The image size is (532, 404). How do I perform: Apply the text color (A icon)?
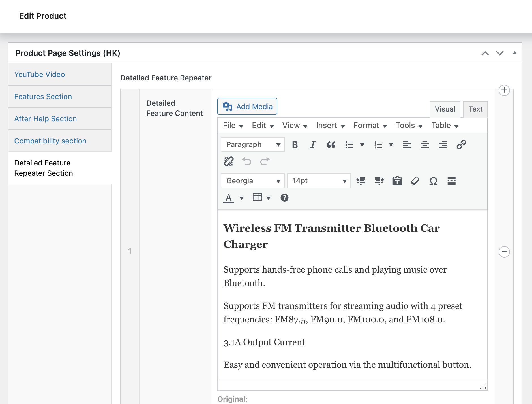[229, 198]
